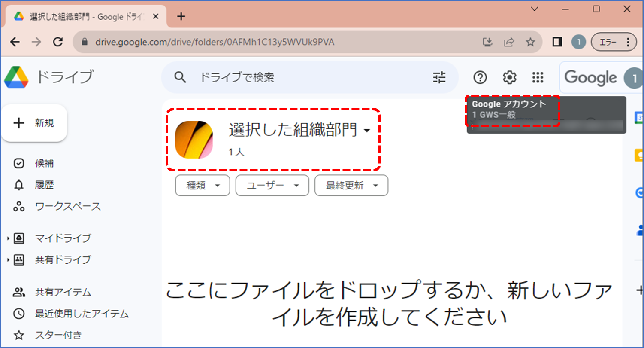Open Contacts in side panel
Screen dimensions: 644x348
tap(639, 230)
